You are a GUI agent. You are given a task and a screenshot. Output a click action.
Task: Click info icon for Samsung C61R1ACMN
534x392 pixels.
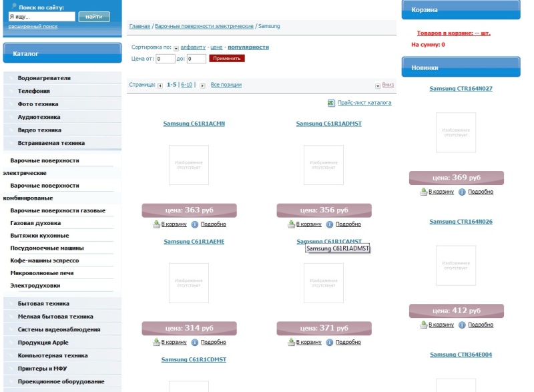pos(195,224)
